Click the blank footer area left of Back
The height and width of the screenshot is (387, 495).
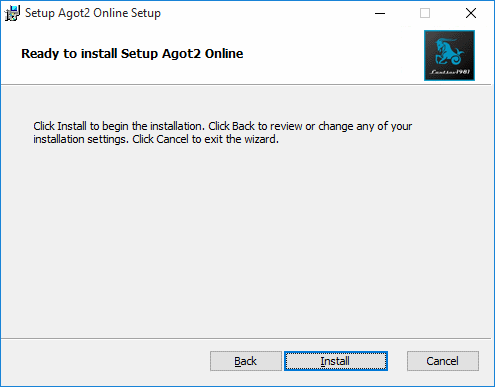pyautogui.click(x=105, y=361)
